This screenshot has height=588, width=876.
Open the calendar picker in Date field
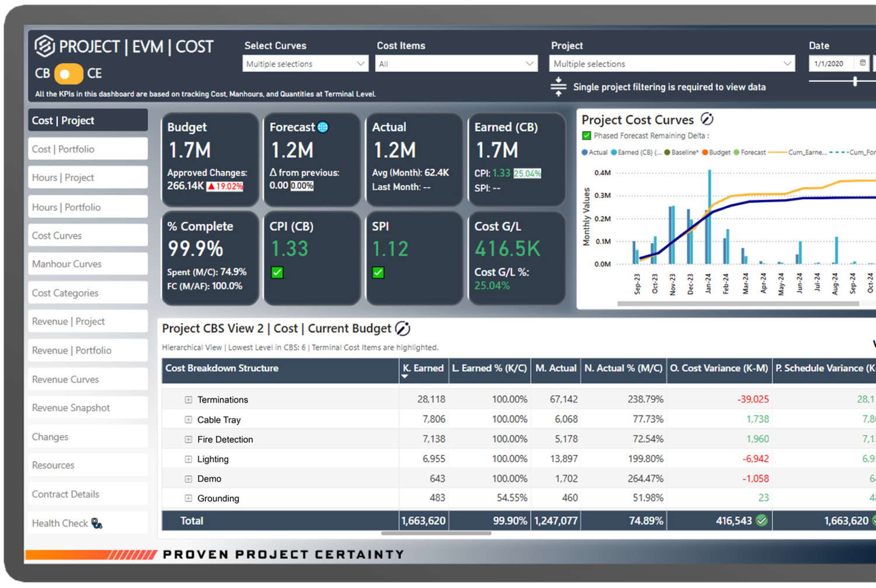click(x=863, y=63)
